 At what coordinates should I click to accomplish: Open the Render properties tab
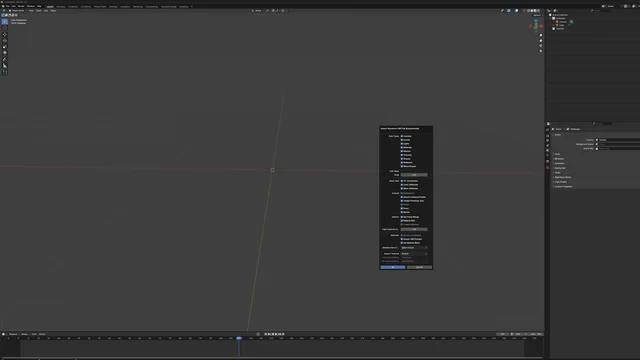pos(548,136)
